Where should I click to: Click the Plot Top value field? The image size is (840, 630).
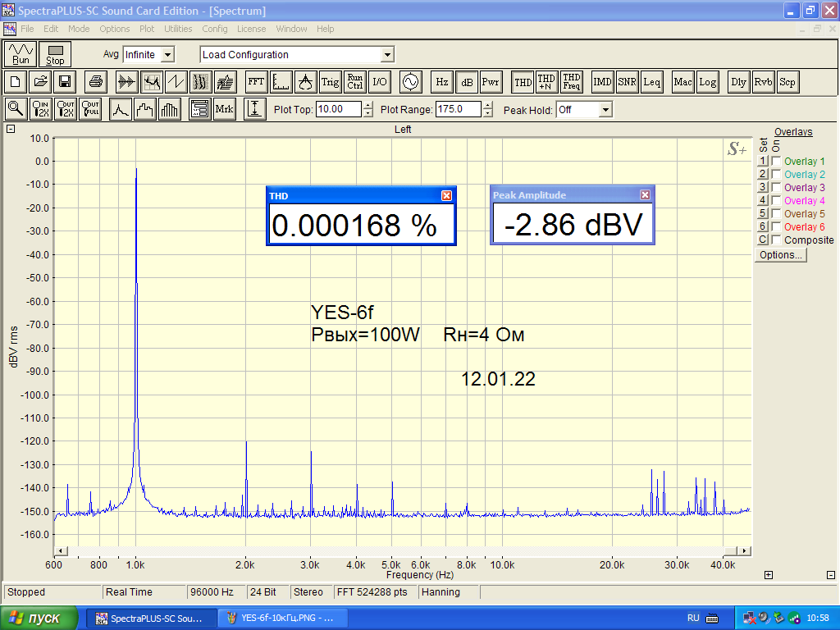339,109
